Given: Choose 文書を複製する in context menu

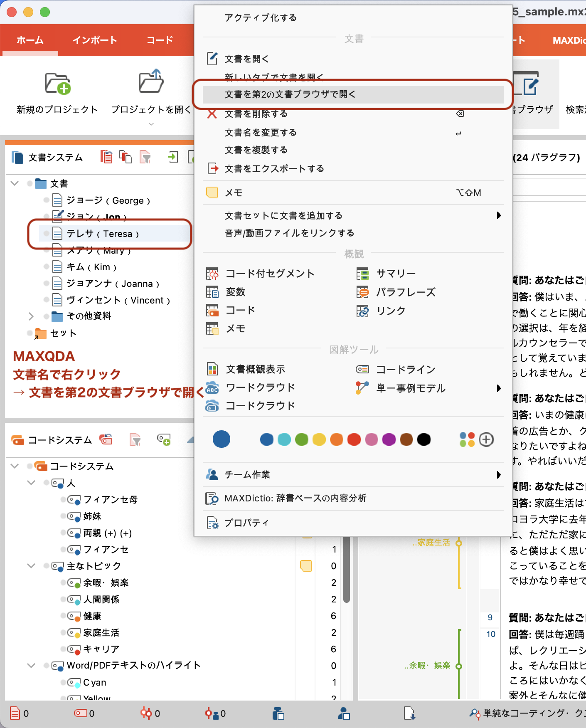Looking at the screenshot, I should pos(256,150).
